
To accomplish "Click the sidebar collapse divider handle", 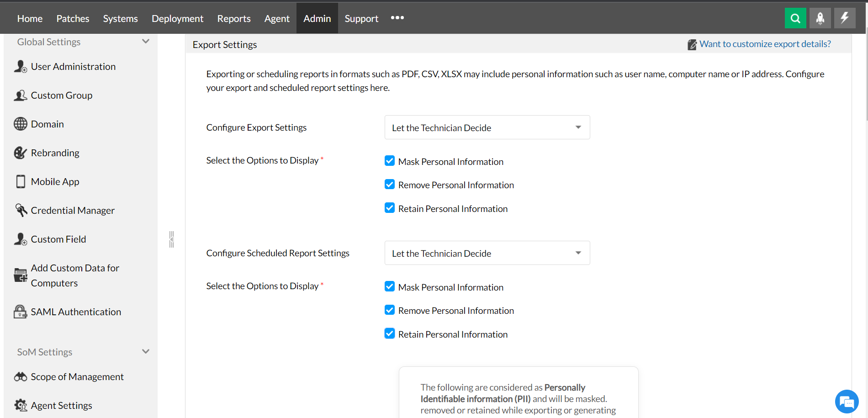I will pyautogui.click(x=172, y=239).
